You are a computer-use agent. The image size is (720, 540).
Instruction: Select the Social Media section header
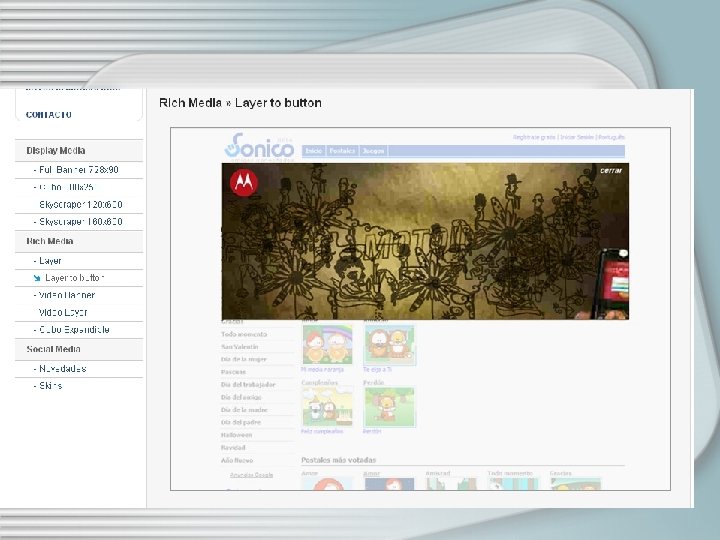coord(79,349)
